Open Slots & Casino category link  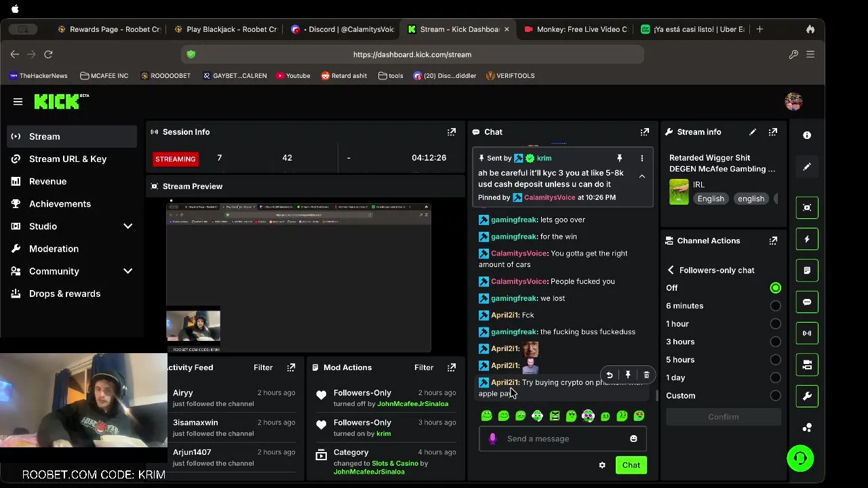point(395,464)
